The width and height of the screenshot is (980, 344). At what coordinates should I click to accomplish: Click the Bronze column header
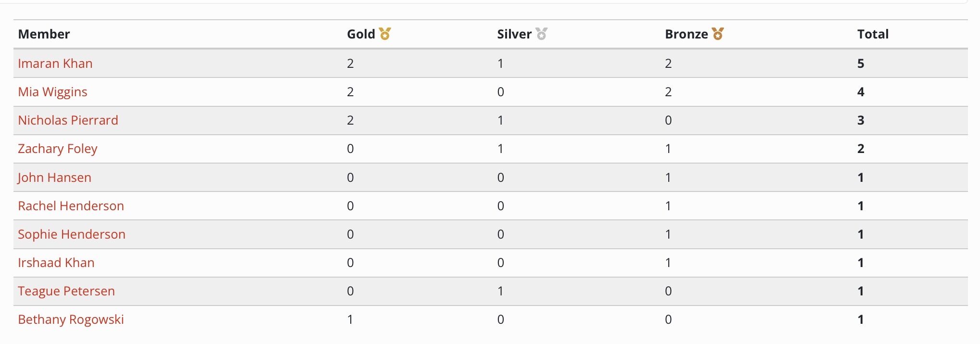coord(686,34)
